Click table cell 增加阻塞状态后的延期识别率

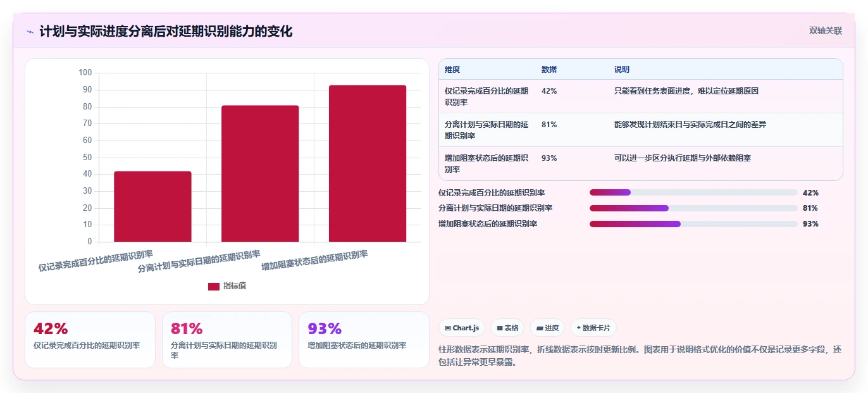point(487,163)
